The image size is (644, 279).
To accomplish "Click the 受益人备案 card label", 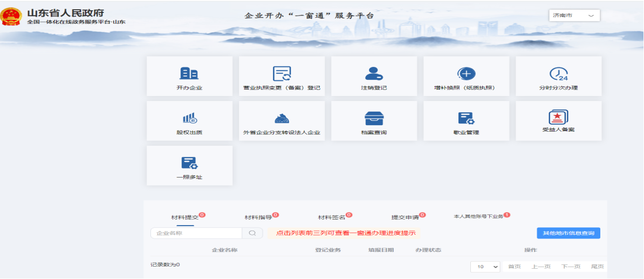I will (x=559, y=130).
